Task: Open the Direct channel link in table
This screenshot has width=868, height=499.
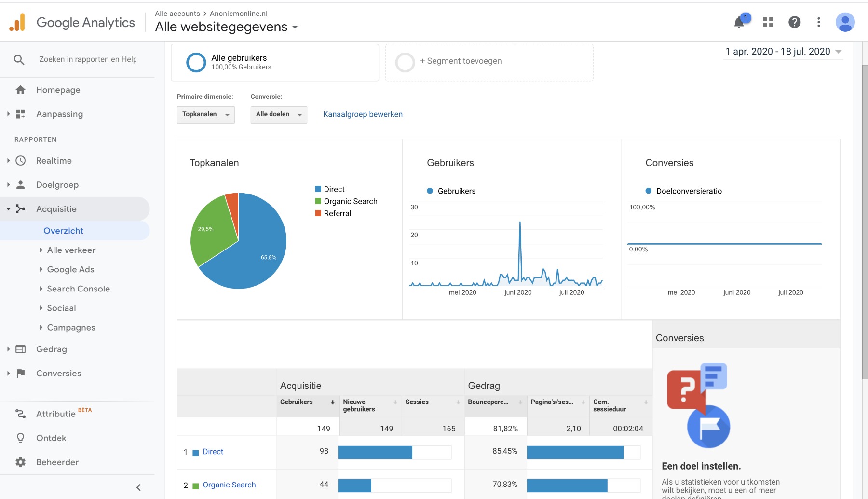Action: coord(213,452)
